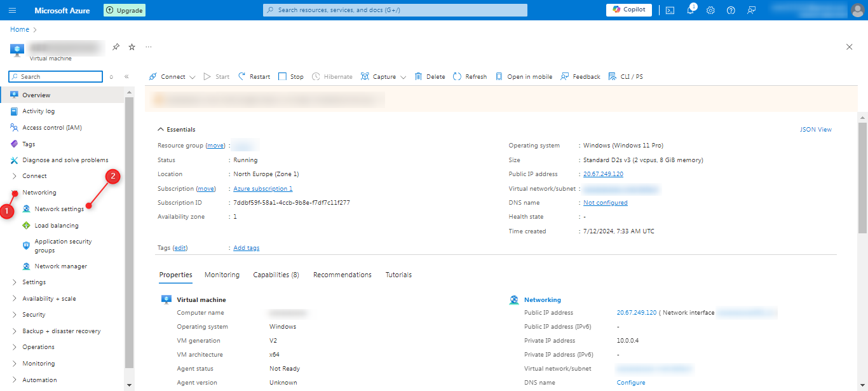This screenshot has width=868, height=391.
Task: Focus the sidebar Search field
Action: pyautogui.click(x=56, y=76)
